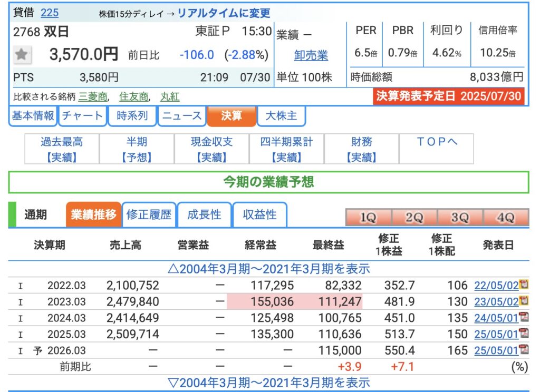
Task: Click highlighted 経常益 155,036 cell
Action: point(273,302)
